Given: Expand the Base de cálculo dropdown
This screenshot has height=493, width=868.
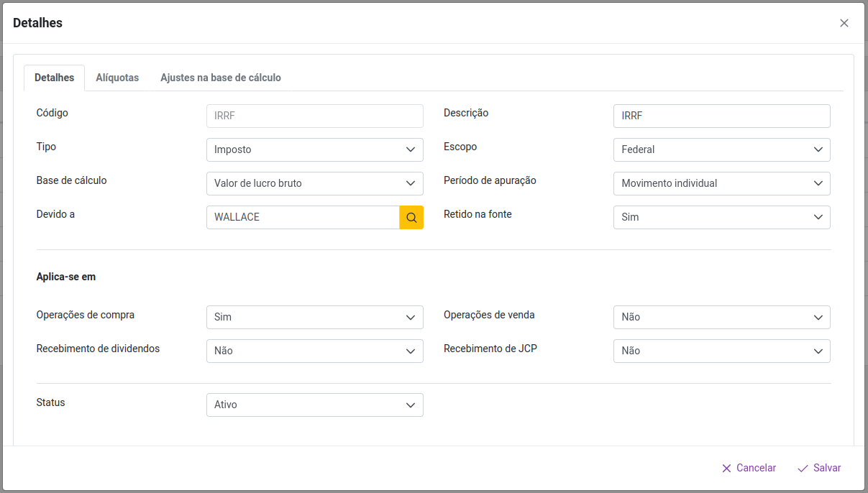Looking at the screenshot, I should pyautogui.click(x=314, y=183).
